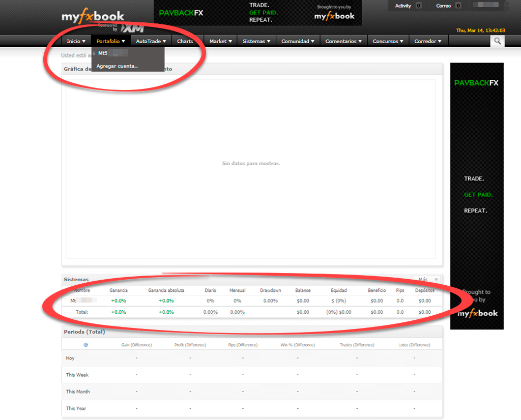Click the PaybackFX top banner ad
This screenshot has height=420, width=521.
[257, 13]
